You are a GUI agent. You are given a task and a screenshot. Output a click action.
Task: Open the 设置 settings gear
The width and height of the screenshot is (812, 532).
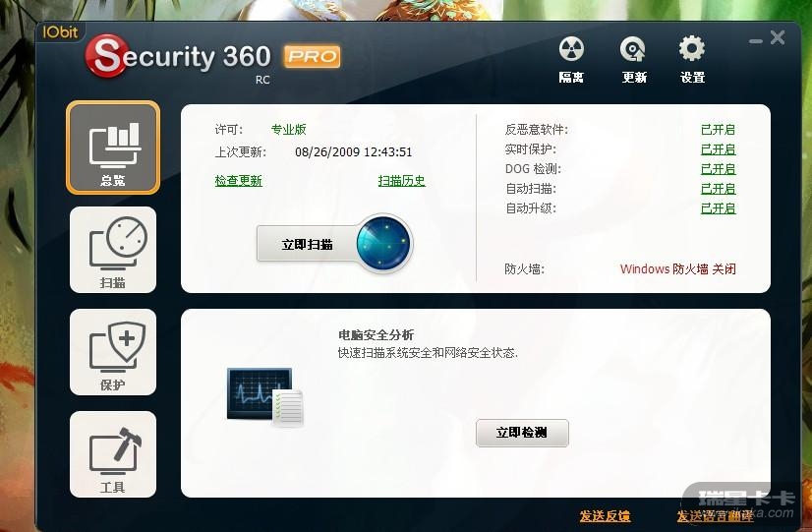pos(692,60)
